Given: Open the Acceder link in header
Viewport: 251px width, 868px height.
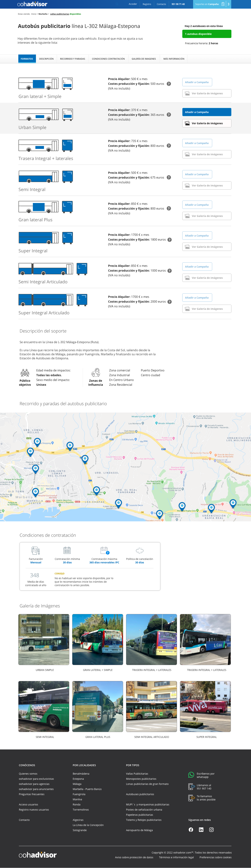Looking at the screenshot, I should click(x=133, y=4).
